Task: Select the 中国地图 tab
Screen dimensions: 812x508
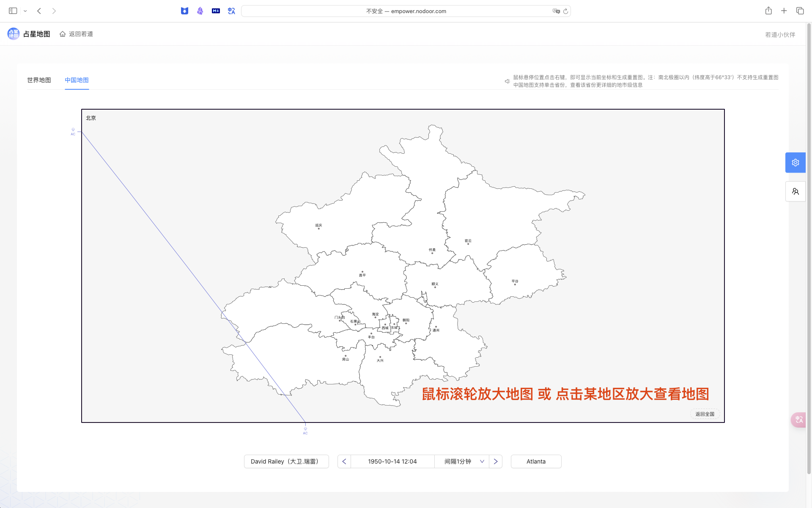Action: click(x=77, y=80)
